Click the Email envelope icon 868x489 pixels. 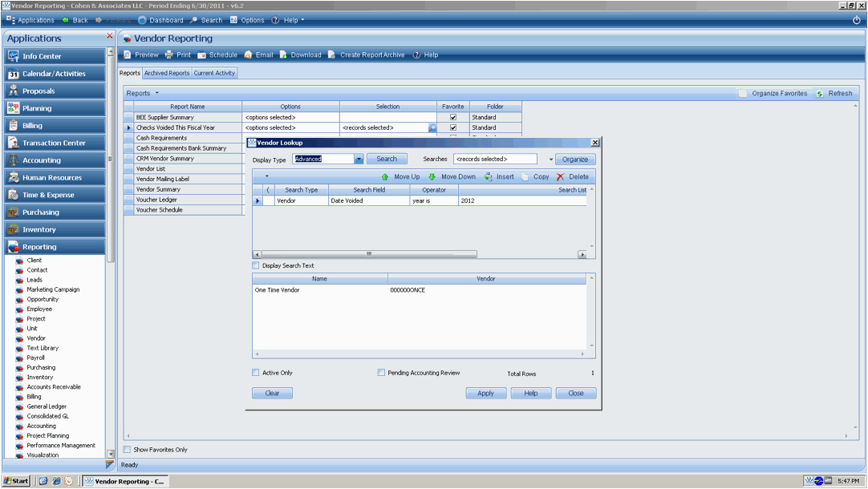[x=249, y=55]
